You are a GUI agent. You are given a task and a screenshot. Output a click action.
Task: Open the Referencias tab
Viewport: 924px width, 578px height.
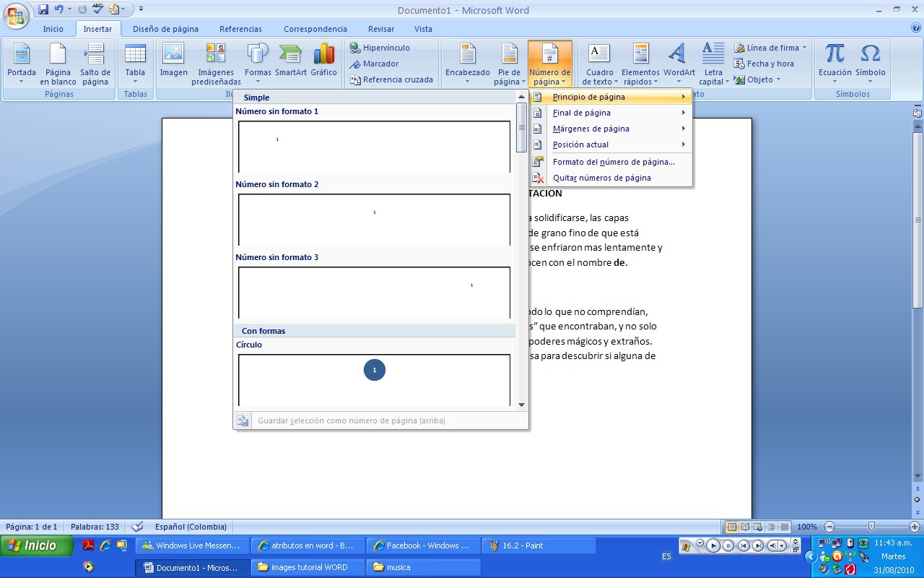coord(241,29)
